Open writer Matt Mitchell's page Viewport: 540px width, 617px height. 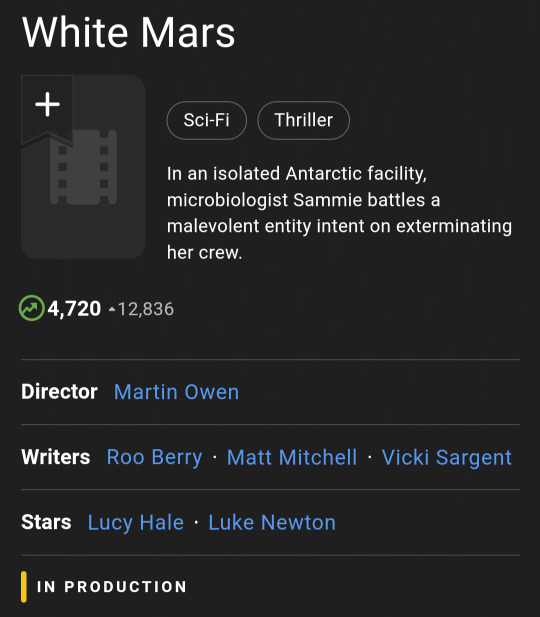(292, 457)
